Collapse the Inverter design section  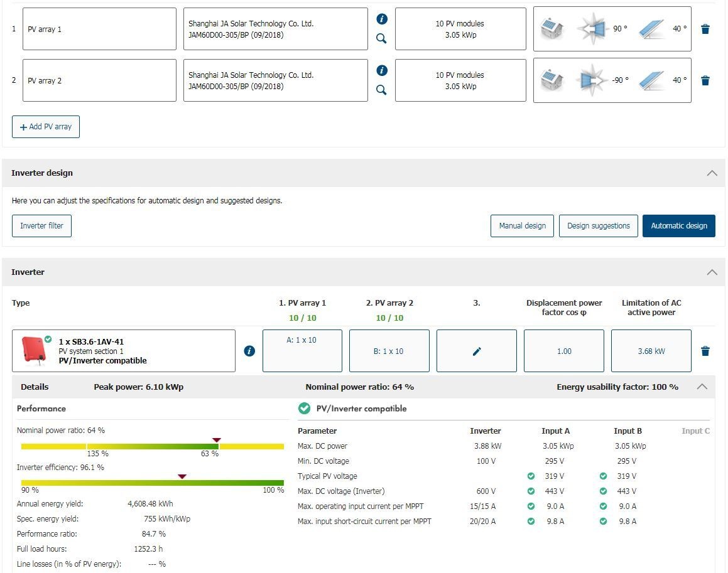[x=712, y=173]
